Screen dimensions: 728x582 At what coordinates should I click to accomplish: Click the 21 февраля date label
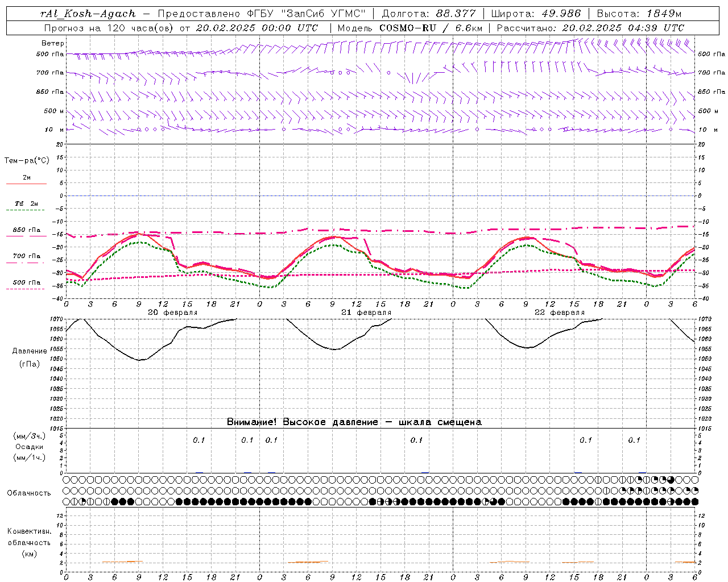coord(366,313)
